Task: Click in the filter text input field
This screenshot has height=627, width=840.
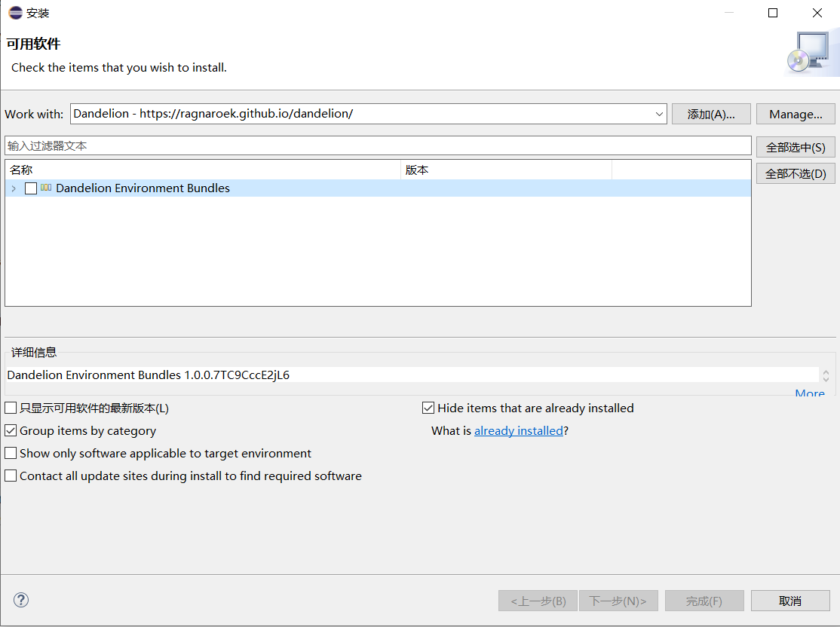Action: [377, 145]
